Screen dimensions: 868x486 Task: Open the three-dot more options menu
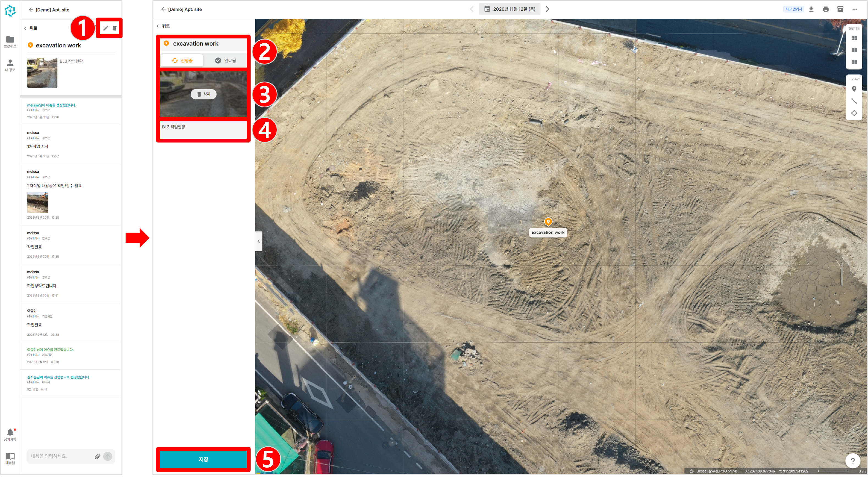pos(855,9)
